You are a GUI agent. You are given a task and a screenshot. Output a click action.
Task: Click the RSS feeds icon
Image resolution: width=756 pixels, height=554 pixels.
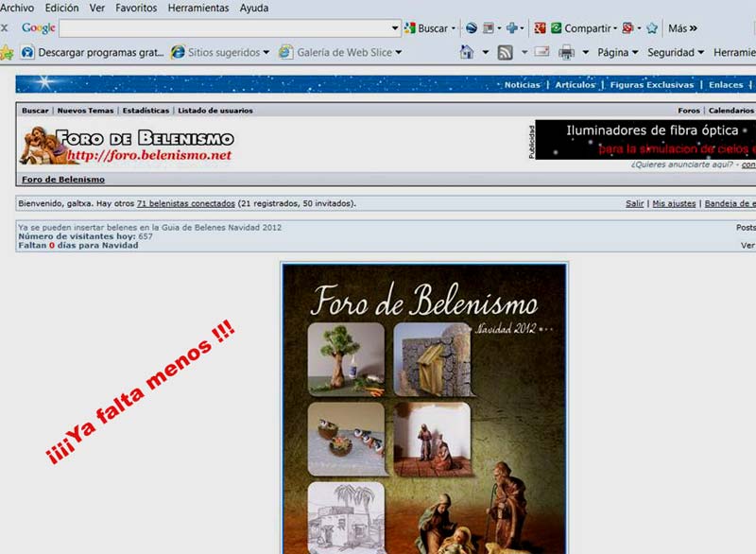point(506,53)
